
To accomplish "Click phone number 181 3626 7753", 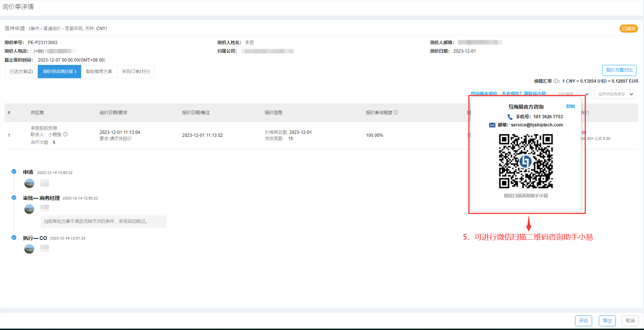I will click(548, 117).
